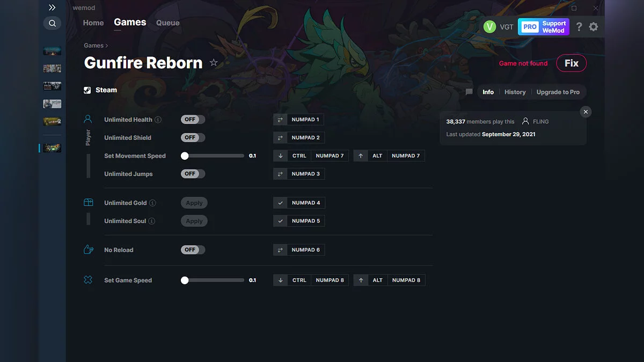The height and width of the screenshot is (362, 644).
Task: Click decrease arrow icon for CTRL NUMPAD 7
Action: click(280, 156)
